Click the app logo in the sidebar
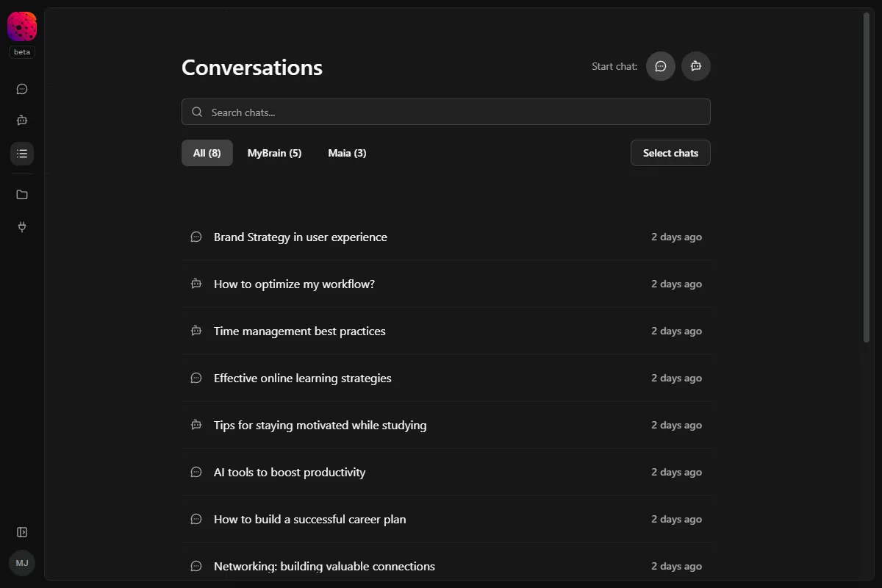 [22, 26]
